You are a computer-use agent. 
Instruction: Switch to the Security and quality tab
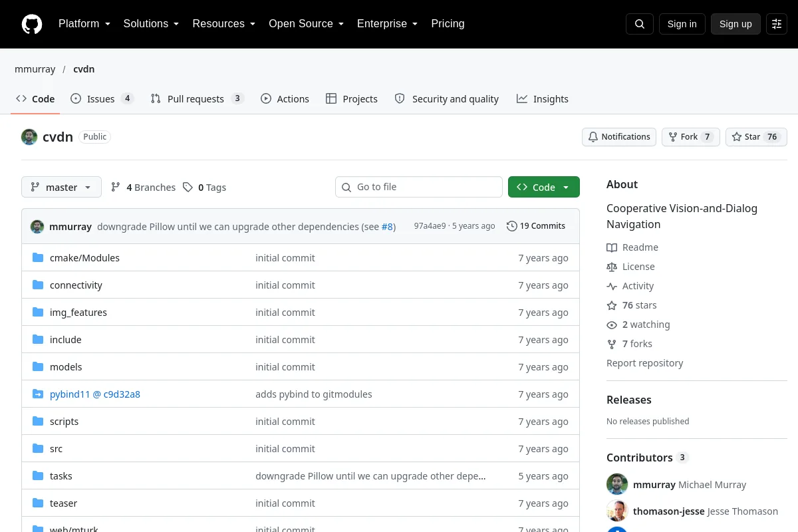pyautogui.click(x=446, y=99)
